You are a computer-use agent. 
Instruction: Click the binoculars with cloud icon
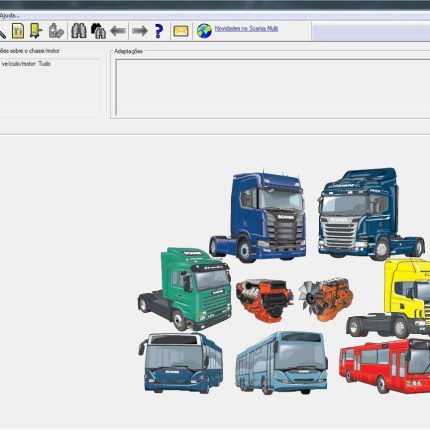click(x=98, y=31)
